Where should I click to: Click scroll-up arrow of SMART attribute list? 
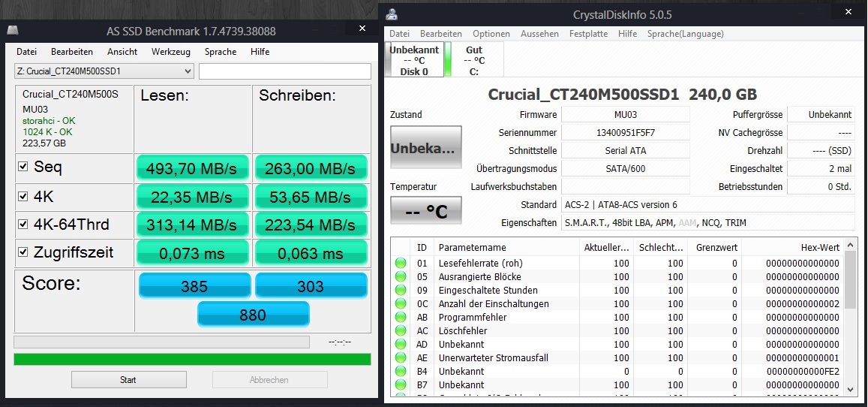pos(851,245)
